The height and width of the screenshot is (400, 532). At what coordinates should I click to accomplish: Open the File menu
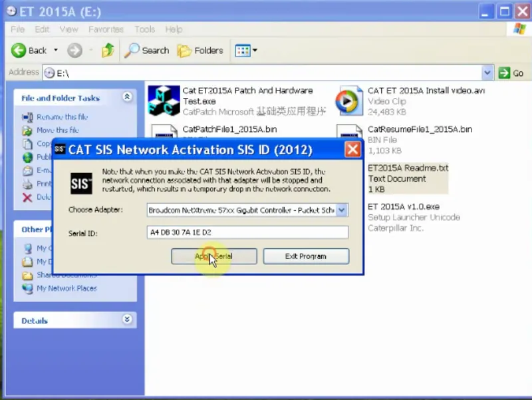pos(18,29)
